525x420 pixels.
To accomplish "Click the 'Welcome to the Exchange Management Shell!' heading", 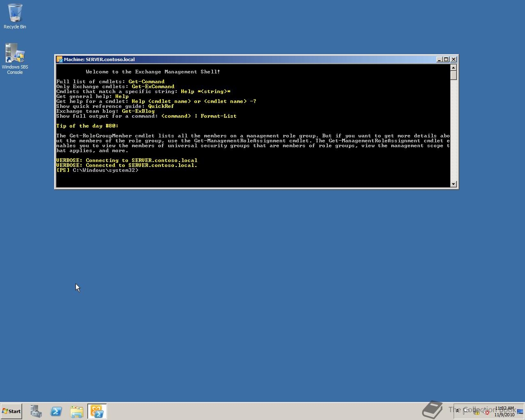I will click(x=153, y=72).
